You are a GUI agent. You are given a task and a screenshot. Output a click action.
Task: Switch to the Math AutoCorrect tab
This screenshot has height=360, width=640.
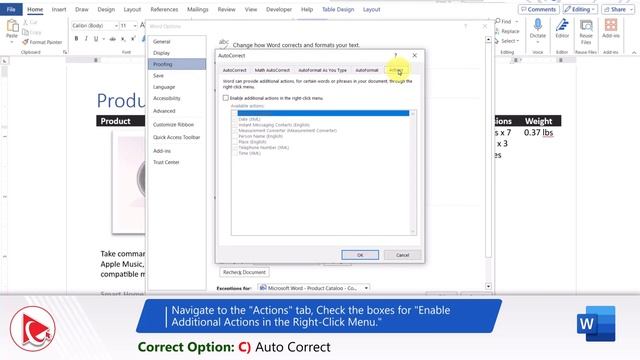pyautogui.click(x=272, y=70)
